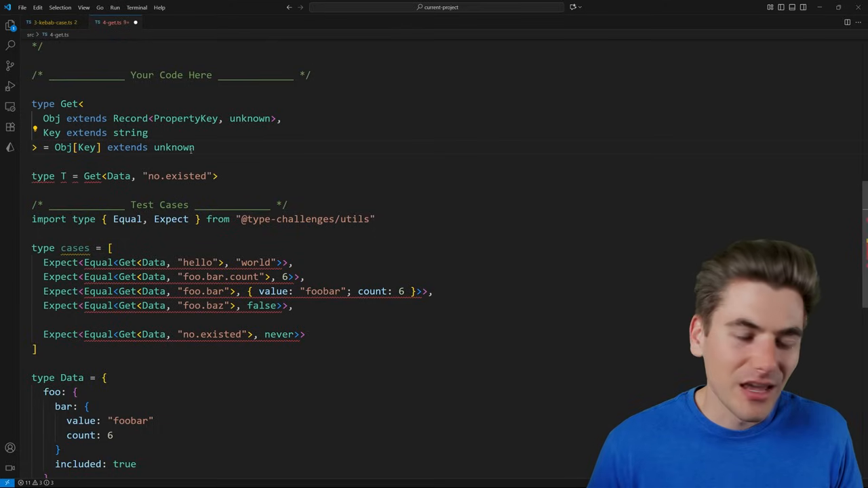Viewport: 868px width, 488px height.
Task: Click the current-project command center search
Action: point(437,7)
